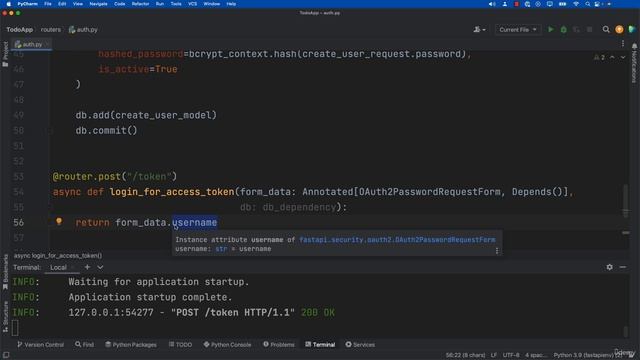The width and height of the screenshot is (640, 360).
Task: Open the File menu
Action: (x=48, y=4)
